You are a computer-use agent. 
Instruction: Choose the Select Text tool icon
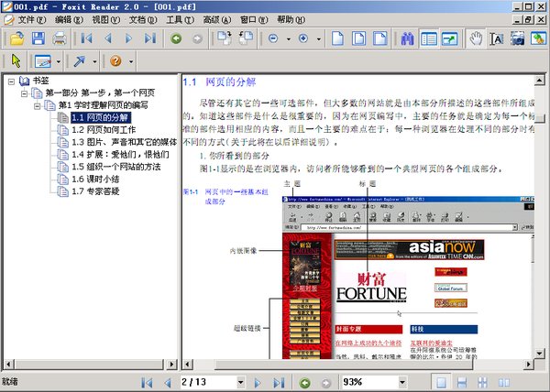tap(497, 38)
